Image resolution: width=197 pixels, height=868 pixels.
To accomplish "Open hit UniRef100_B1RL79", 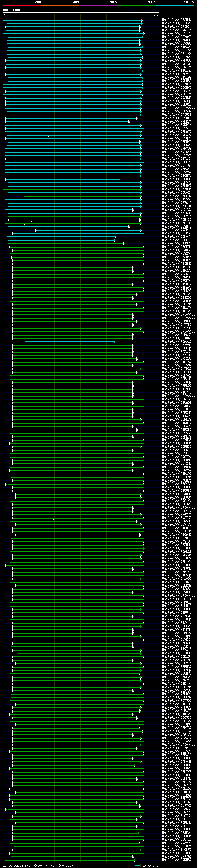I will pyautogui.click(x=177, y=420).
